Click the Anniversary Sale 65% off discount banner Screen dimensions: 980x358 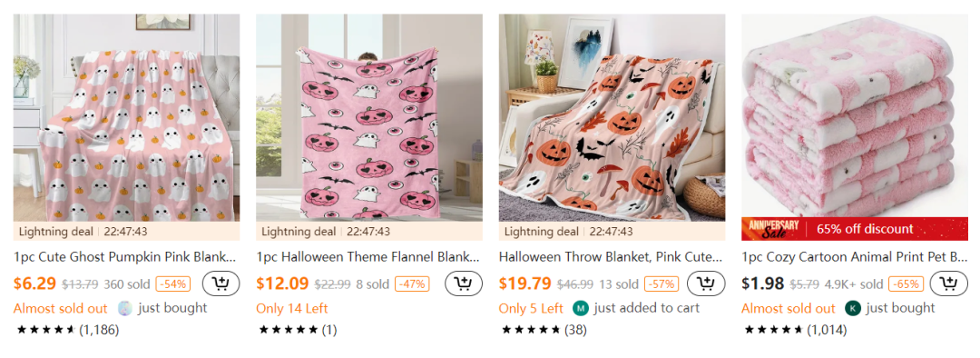[855, 229]
